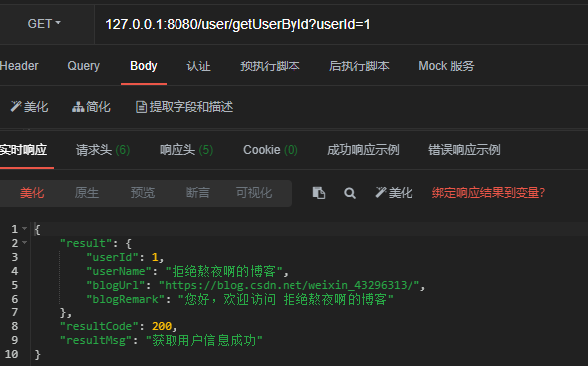Click the resultMsg value 获取用户信息成功
The image size is (588, 366).
point(204,340)
